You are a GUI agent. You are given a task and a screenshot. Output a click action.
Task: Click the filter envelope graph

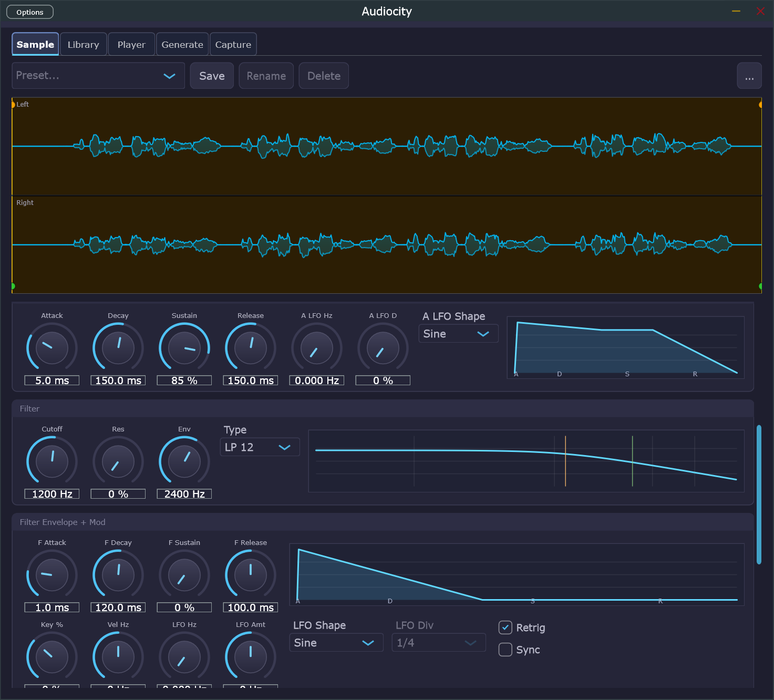[517, 574]
